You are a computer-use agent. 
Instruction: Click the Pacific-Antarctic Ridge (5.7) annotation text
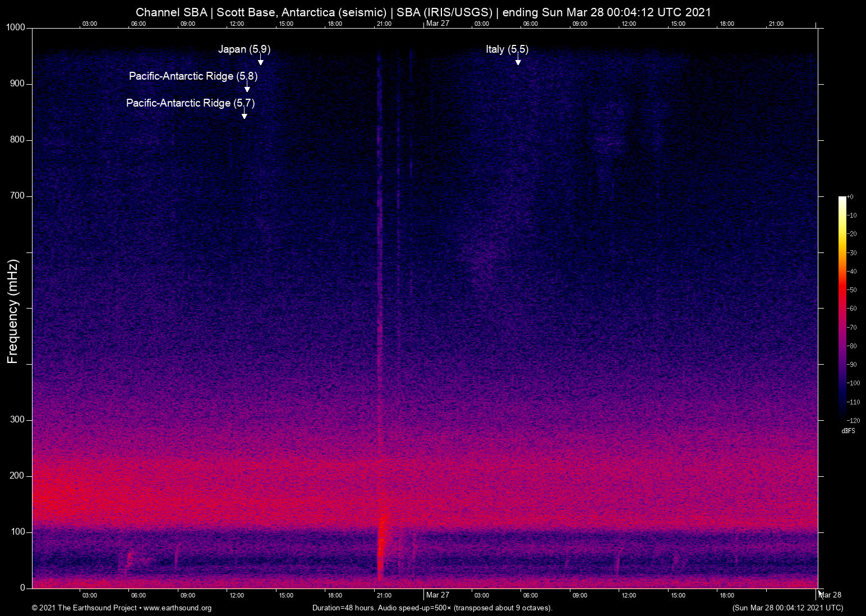pos(190,103)
